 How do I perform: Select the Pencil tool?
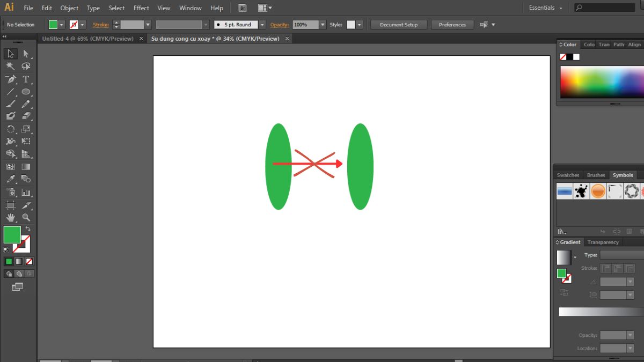pyautogui.click(x=26, y=104)
